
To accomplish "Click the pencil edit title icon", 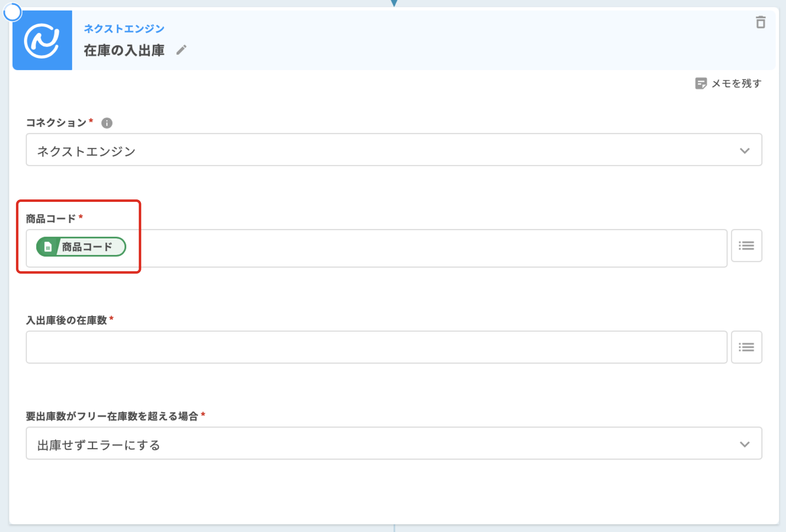I will click(181, 50).
